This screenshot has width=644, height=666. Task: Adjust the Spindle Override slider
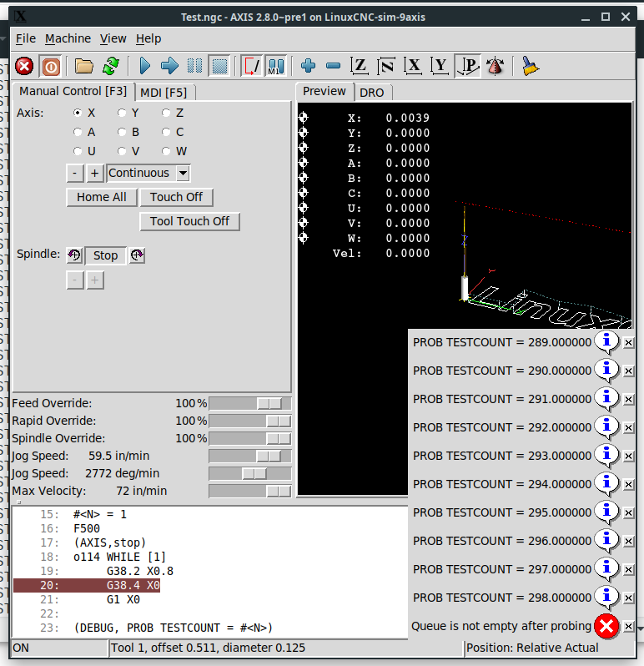point(250,438)
